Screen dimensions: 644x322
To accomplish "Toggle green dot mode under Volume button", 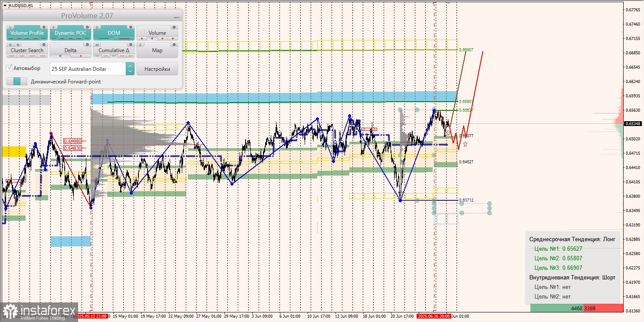I will pos(151,39).
